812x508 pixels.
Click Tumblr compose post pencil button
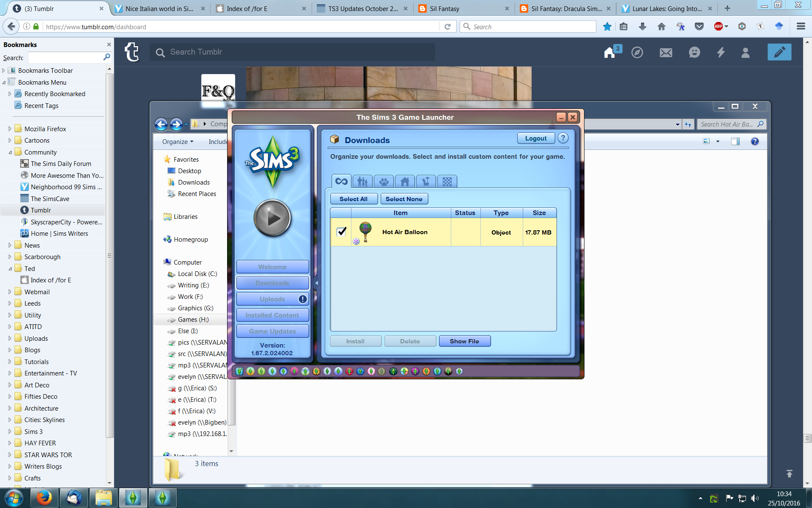point(779,52)
